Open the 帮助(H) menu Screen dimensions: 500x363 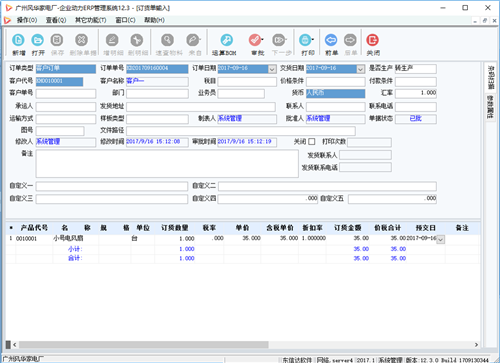tap(154, 20)
